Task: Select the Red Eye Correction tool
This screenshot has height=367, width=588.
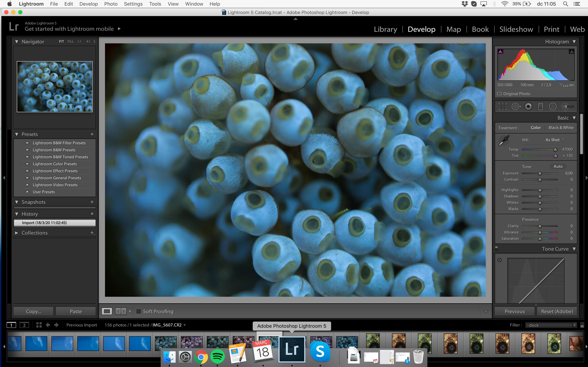Action: coord(528,106)
